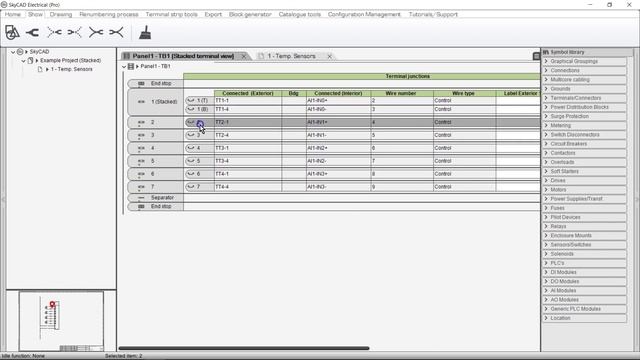Collapse the SkyCAD tree node

click(x=13, y=52)
